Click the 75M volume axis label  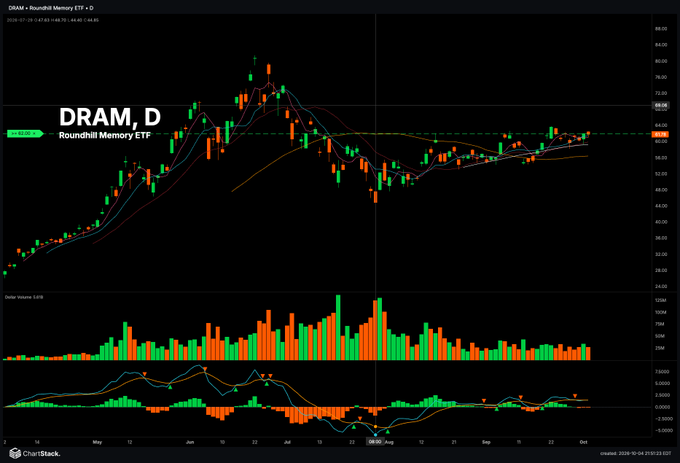660,324
